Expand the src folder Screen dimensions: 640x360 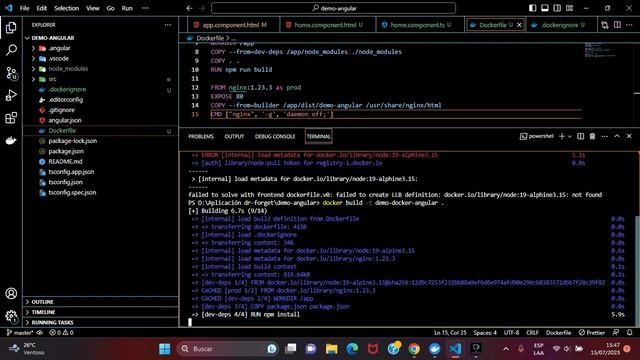pyautogui.click(x=33, y=79)
